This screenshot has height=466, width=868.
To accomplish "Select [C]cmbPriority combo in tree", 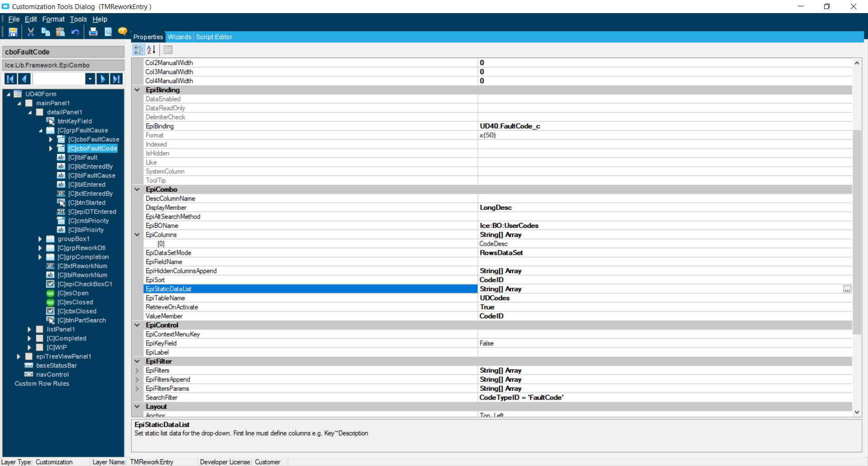I will tap(89, 221).
